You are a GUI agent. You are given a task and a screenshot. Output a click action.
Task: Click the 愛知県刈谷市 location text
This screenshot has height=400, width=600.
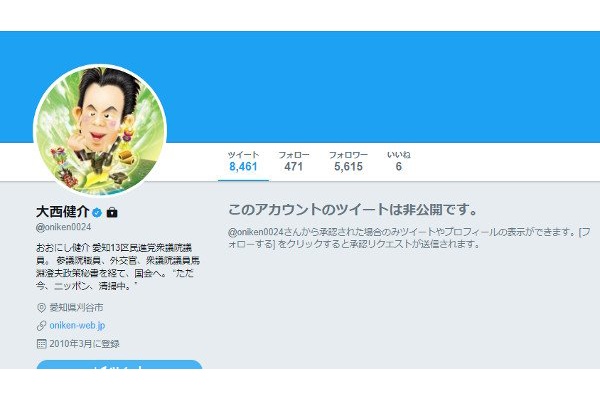pyautogui.click(x=77, y=308)
